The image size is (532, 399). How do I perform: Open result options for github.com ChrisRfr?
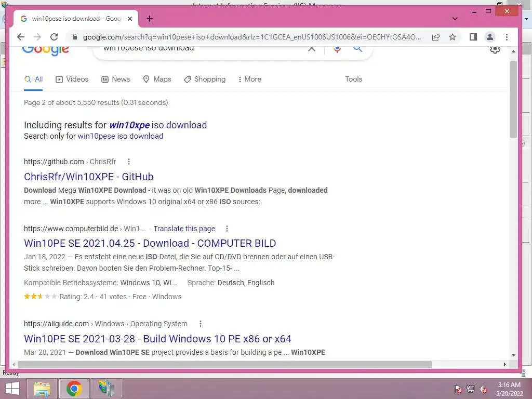[x=129, y=162]
